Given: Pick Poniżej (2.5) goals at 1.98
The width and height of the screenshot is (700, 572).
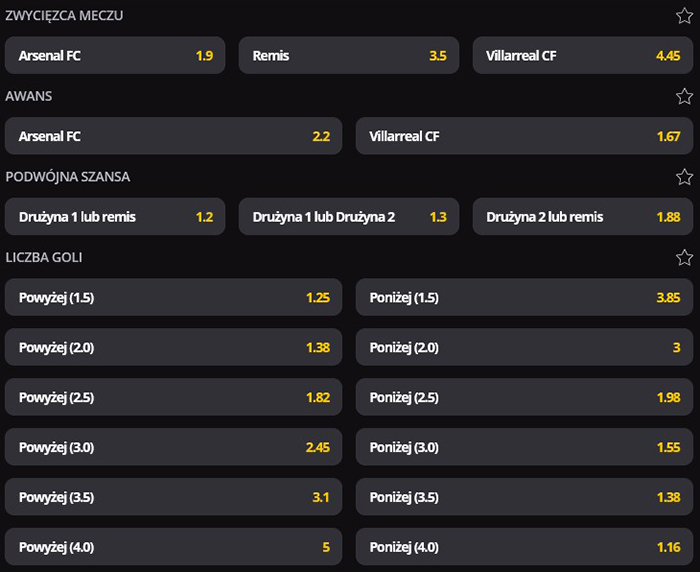Looking at the screenshot, I should click(524, 397).
